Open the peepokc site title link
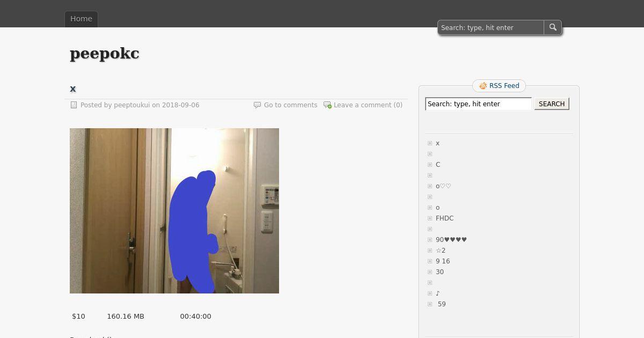 click(x=105, y=54)
